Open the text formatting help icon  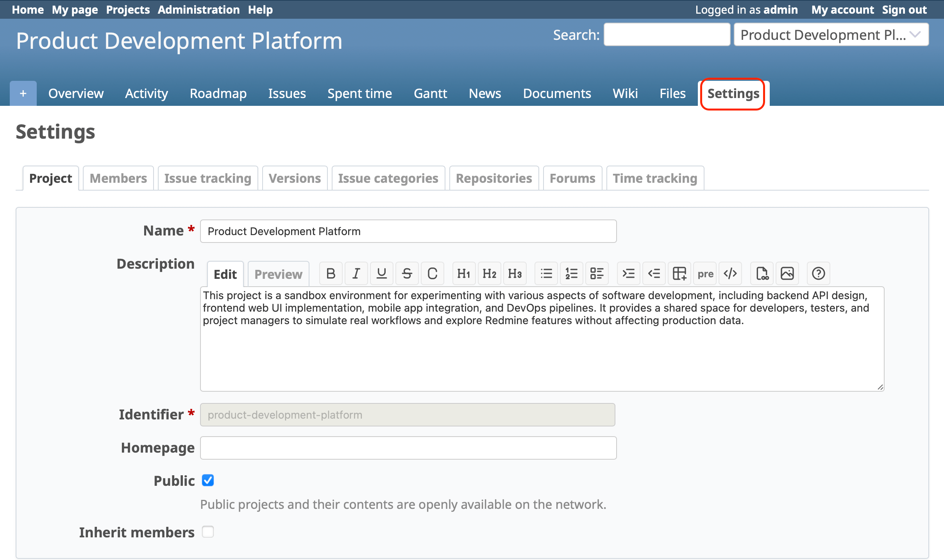[x=818, y=274]
